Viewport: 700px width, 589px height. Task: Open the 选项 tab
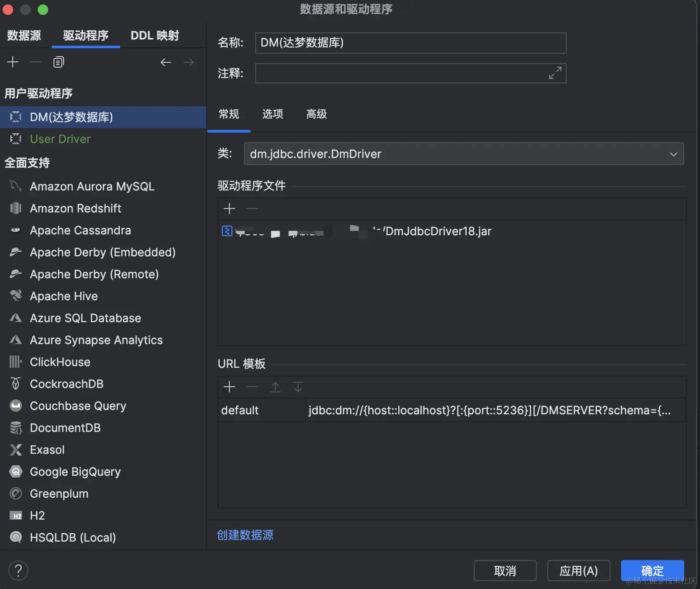click(x=273, y=114)
